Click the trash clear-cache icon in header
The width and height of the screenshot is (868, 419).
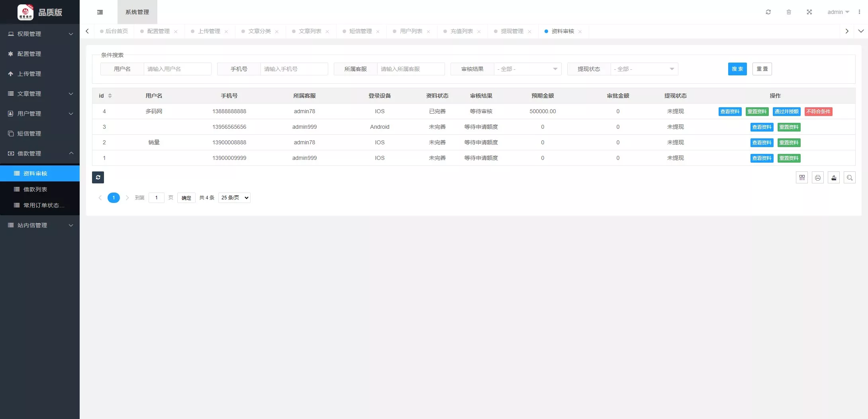[788, 12]
